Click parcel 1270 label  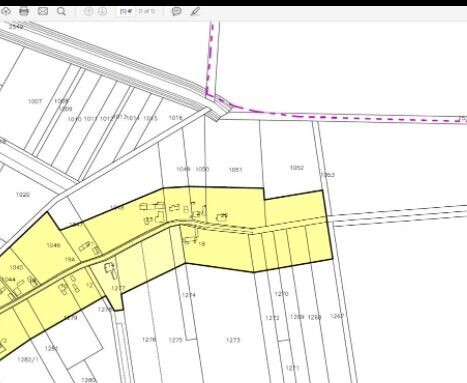(x=281, y=294)
